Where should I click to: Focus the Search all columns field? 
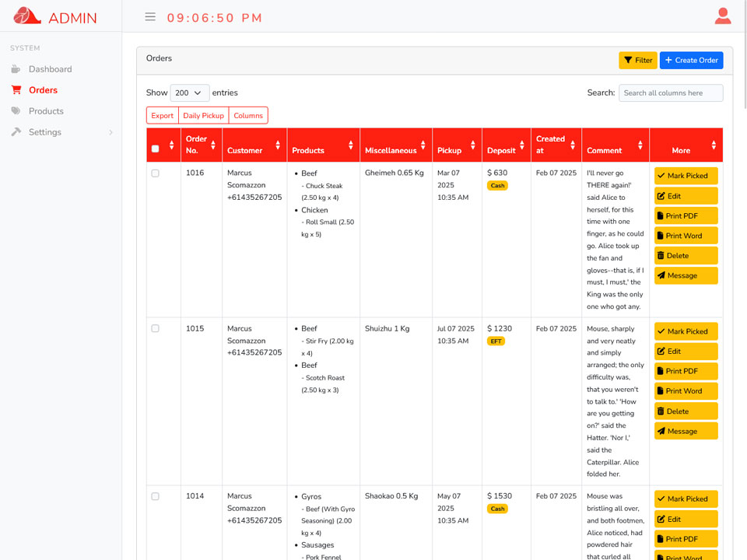coord(671,93)
